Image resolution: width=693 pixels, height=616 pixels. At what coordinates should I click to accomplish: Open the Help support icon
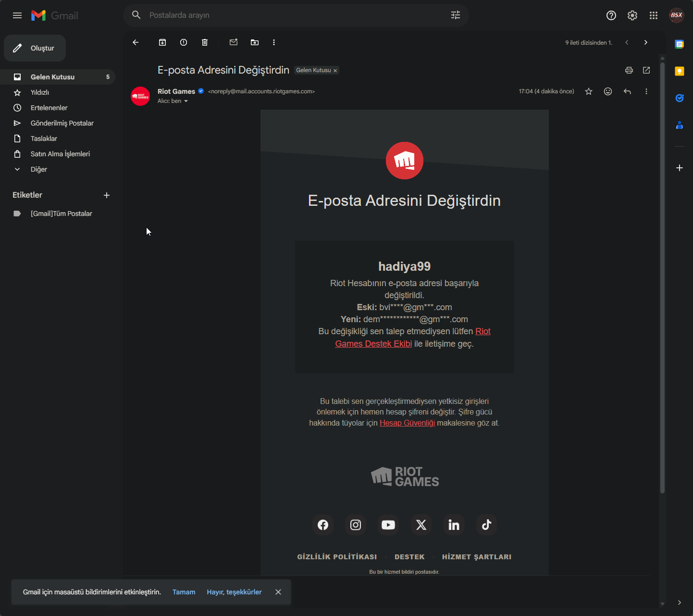tap(611, 15)
